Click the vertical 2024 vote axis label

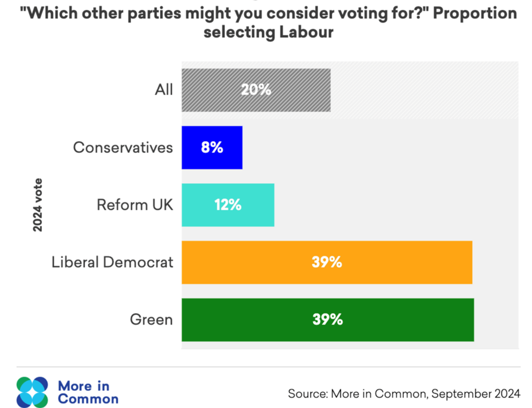coord(37,205)
